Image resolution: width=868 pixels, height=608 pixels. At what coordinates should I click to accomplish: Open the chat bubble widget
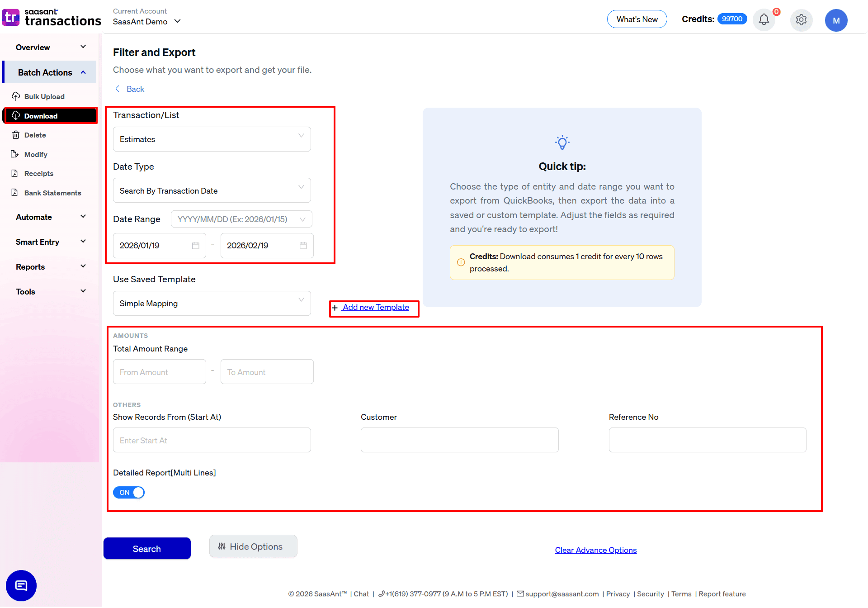pyautogui.click(x=21, y=585)
